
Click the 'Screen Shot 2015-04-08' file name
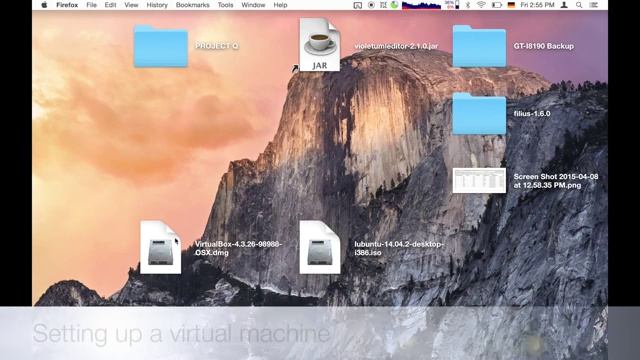click(556, 181)
